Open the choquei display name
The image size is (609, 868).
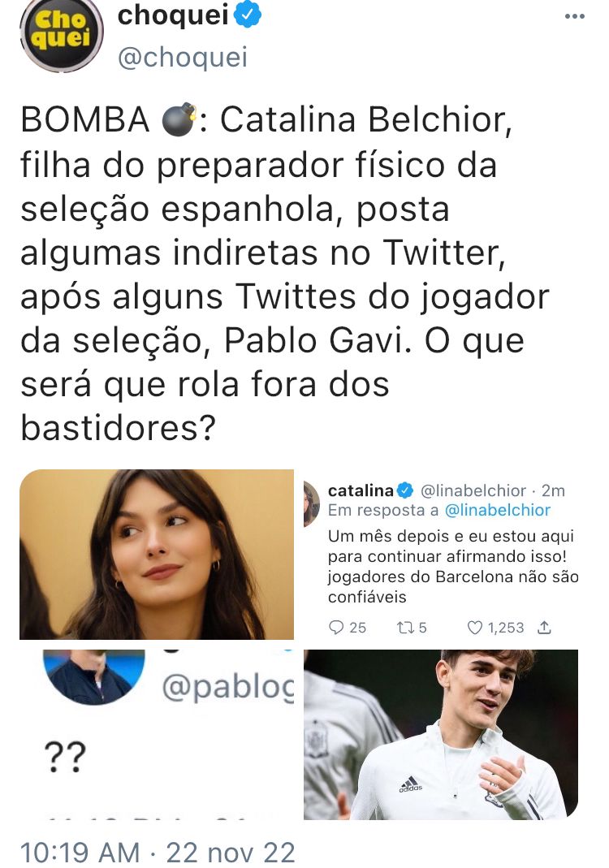tap(173, 15)
